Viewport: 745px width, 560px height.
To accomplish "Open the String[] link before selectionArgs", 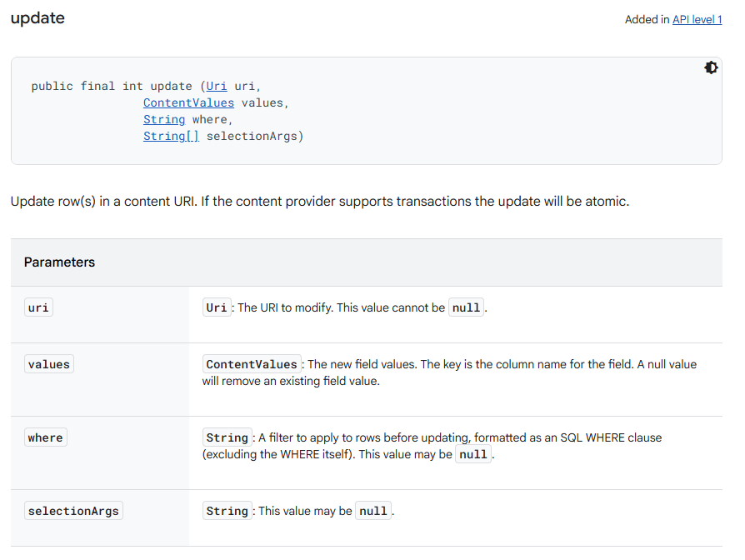I will pos(171,136).
